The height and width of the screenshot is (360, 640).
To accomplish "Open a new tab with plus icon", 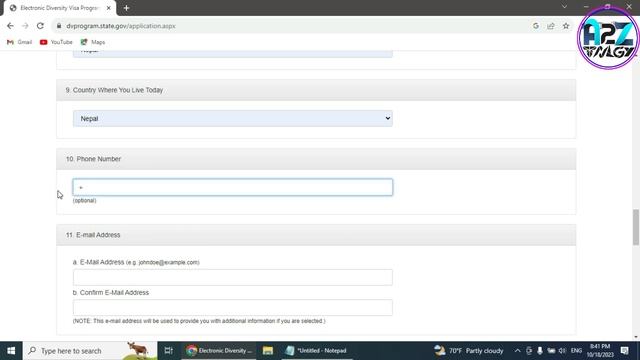I will pos(127,8).
